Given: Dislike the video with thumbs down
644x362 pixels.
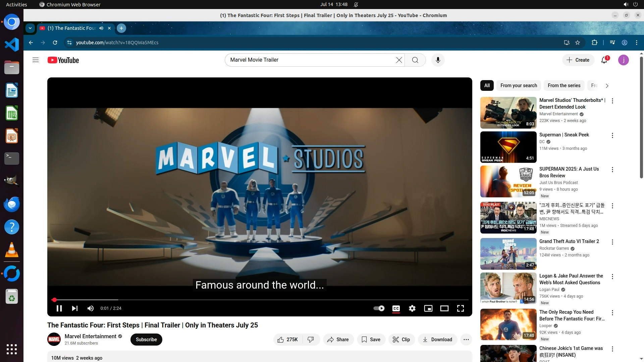Looking at the screenshot, I should tap(311, 340).
